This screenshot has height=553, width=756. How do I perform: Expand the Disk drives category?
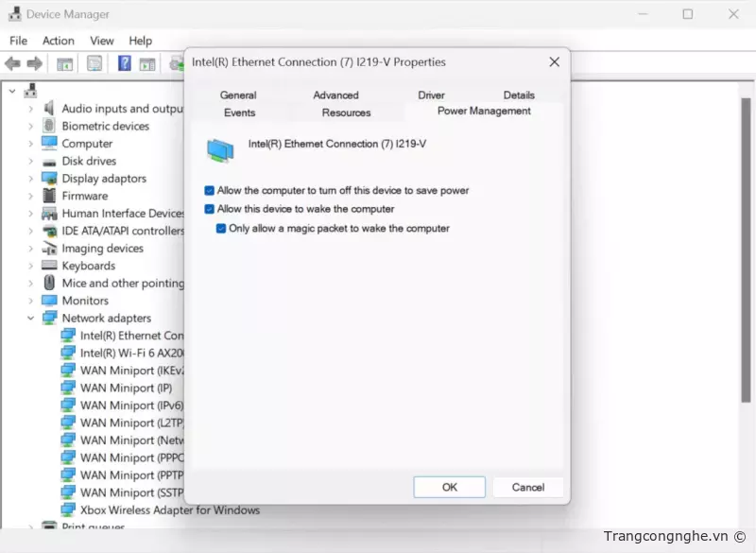click(x=30, y=162)
